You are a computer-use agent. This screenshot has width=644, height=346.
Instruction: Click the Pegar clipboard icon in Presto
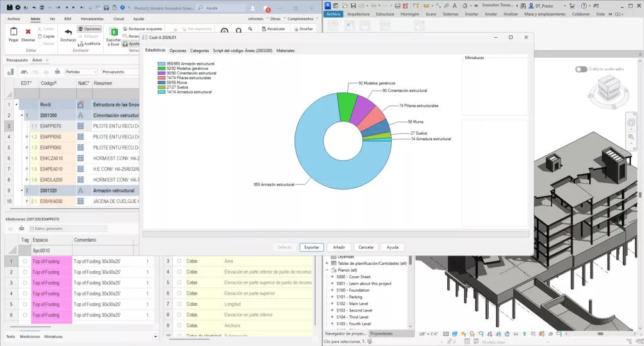pyautogui.click(x=14, y=32)
